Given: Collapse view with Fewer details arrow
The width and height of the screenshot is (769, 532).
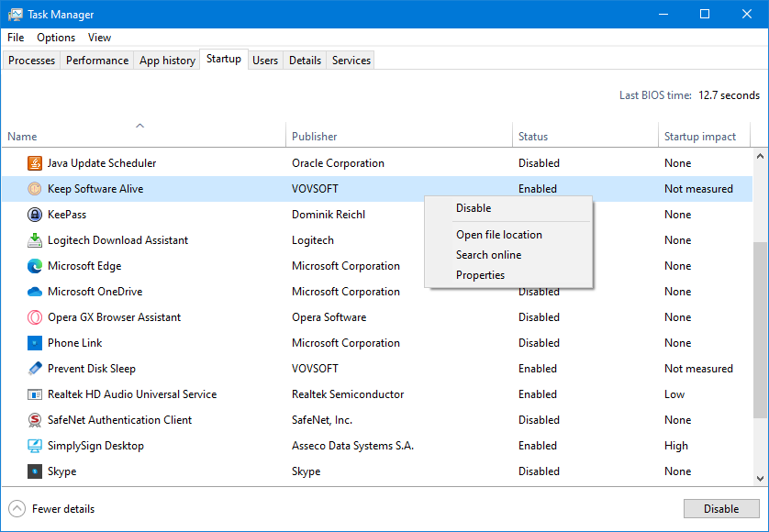Looking at the screenshot, I should tap(17, 509).
